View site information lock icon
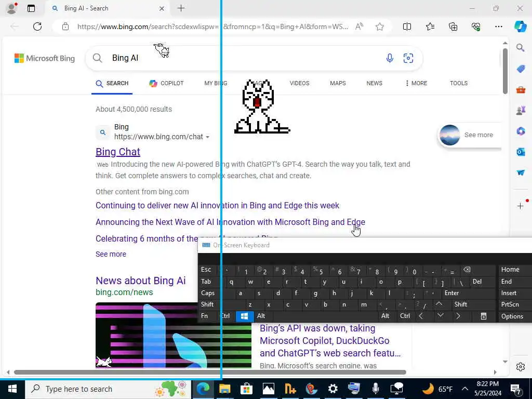The image size is (532, 399). pos(65,26)
